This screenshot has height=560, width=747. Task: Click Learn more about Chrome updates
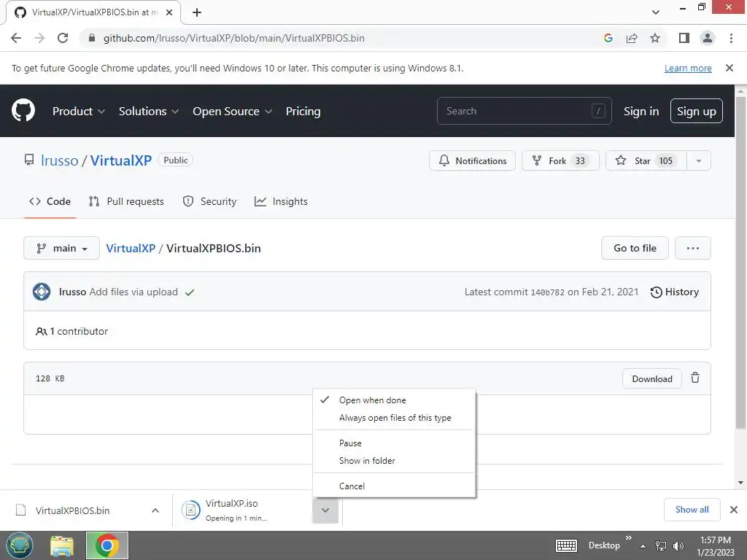pyautogui.click(x=688, y=68)
